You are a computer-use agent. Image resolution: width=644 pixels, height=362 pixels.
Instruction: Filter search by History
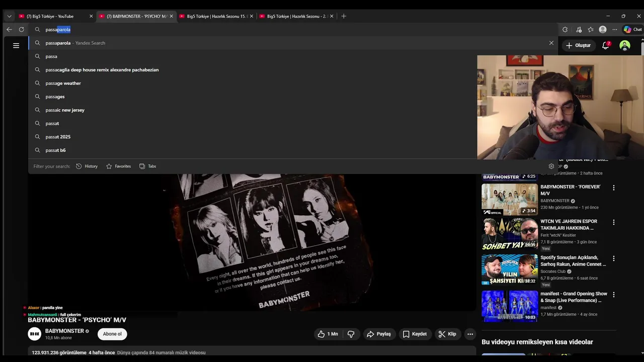click(87, 166)
